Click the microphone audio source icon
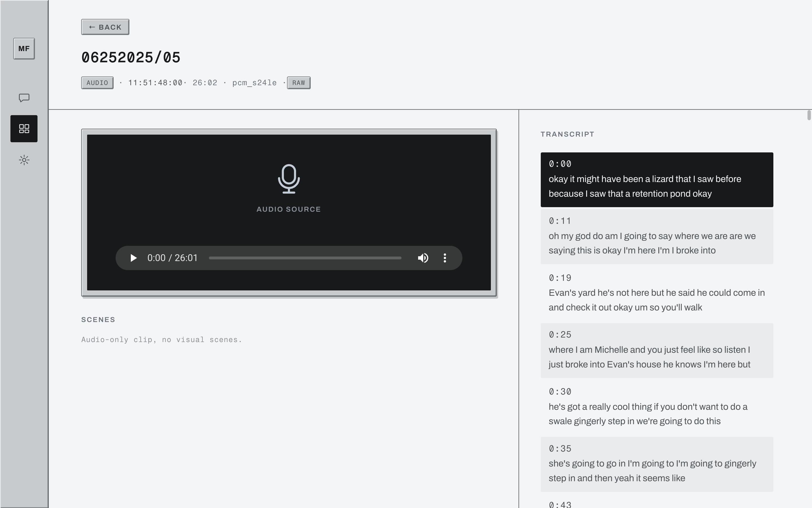This screenshot has height=508, width=812. pyautogui.click(x=289, y=179)
